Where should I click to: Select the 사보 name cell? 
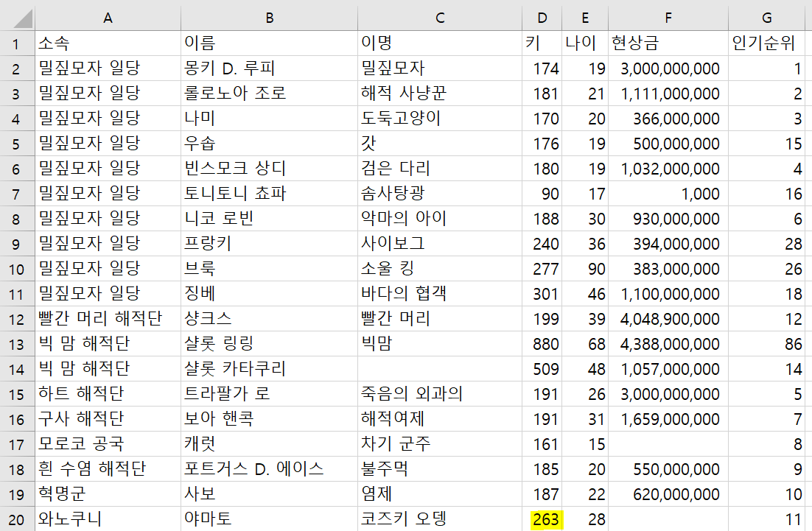pyautogui.click(x=269, y=493)
